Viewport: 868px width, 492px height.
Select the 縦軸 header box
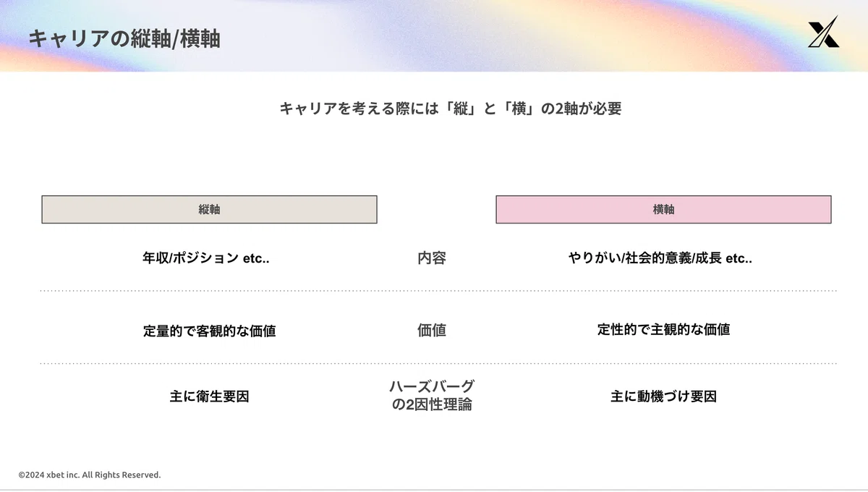coord(209,209)
